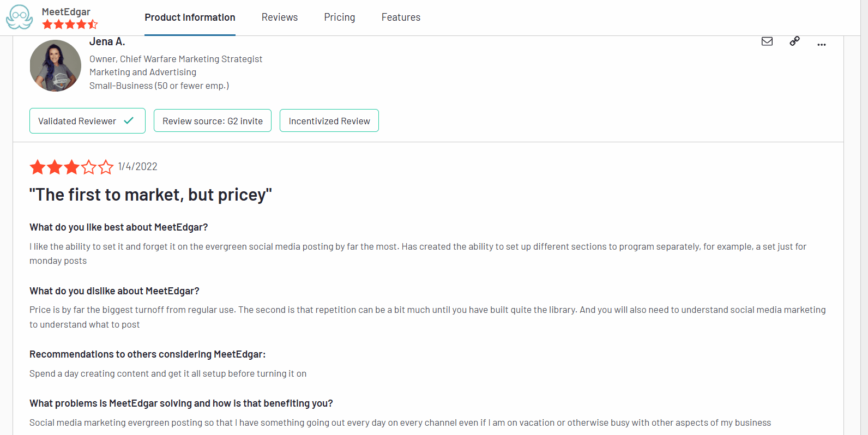Click the envelope email icon on review
The width and height of the screenshot is (868, 435).
point(767,41)
